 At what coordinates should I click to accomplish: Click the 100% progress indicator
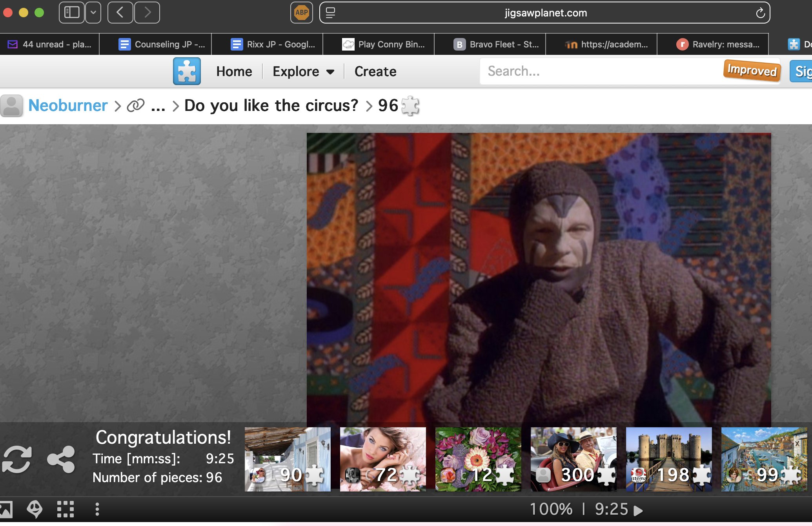click(x=551, y=509)
